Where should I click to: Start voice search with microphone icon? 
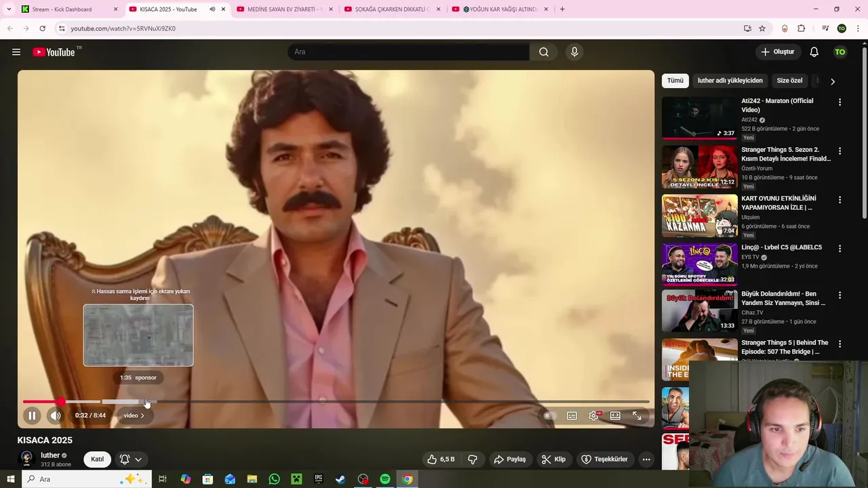(x=574, y=52)
